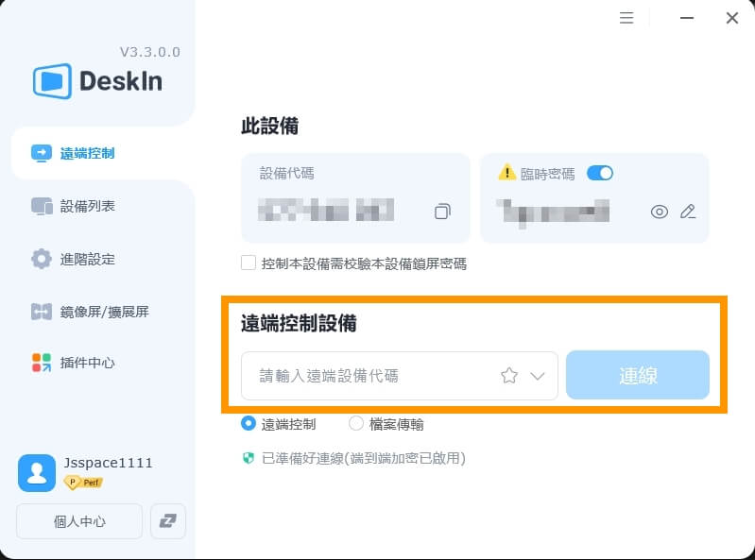Click the star favorites icon in the code field
Viewport: 755px width, 560px height.
509,375
